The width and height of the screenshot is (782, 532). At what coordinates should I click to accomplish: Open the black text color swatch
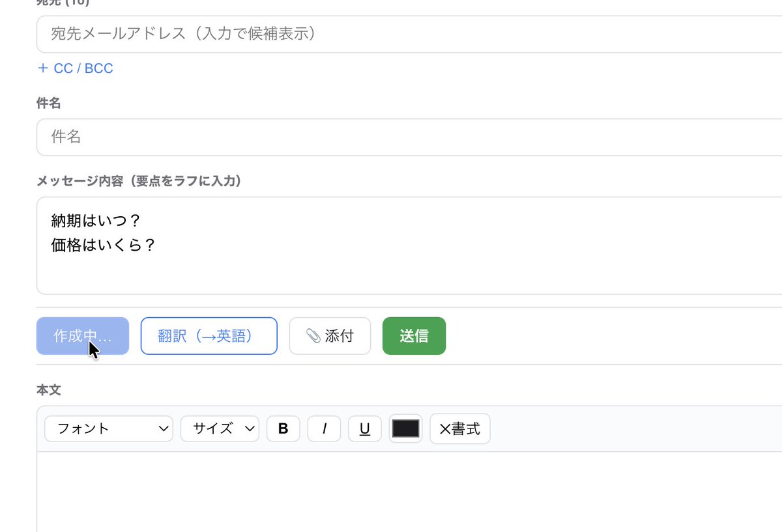pyautogui.click(x=405, y=428)
